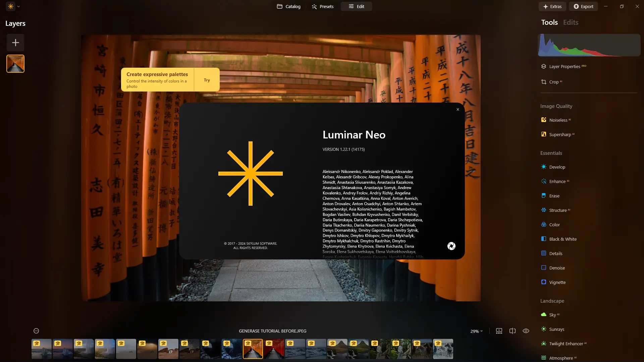Click the filmstrip options ellipsis icon
644x362 pixels.
coord(36,331)
